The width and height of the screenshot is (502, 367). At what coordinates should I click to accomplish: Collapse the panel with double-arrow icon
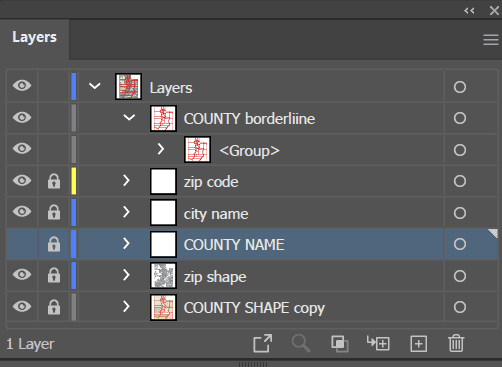pos(469,11)
